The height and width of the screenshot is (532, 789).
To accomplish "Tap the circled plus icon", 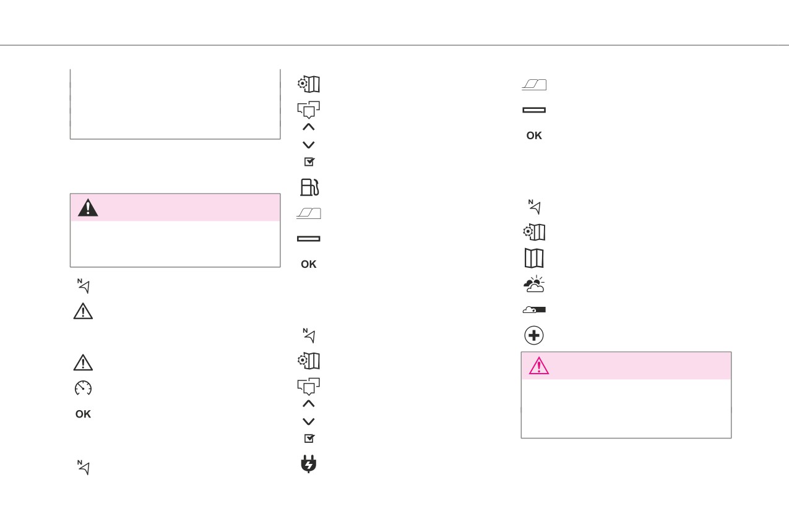I will pos(534,336).
